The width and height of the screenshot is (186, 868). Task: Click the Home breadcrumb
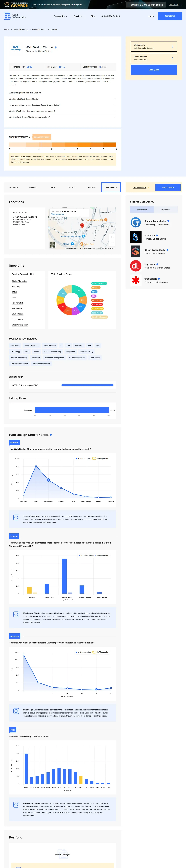click(x=6, y=30)
